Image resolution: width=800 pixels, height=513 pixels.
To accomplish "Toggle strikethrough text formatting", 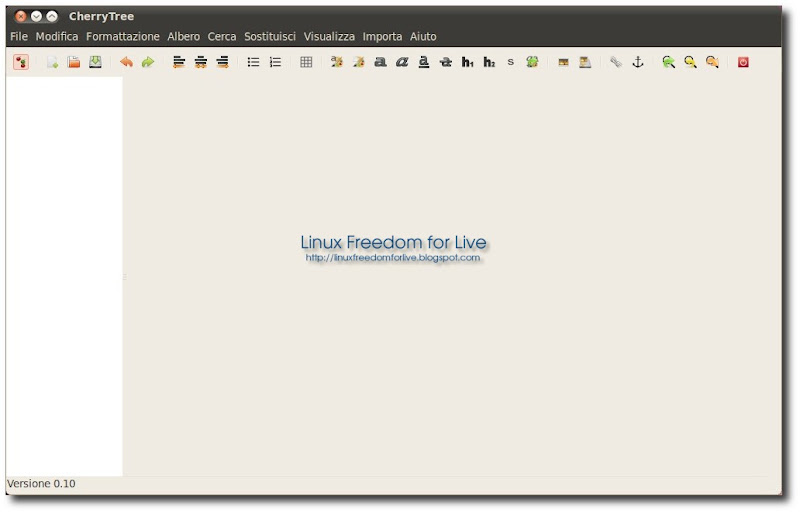I will tap(445, 62).
